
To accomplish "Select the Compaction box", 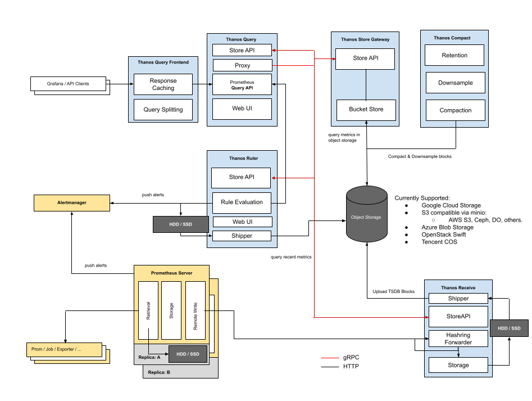I will point(456,110).
